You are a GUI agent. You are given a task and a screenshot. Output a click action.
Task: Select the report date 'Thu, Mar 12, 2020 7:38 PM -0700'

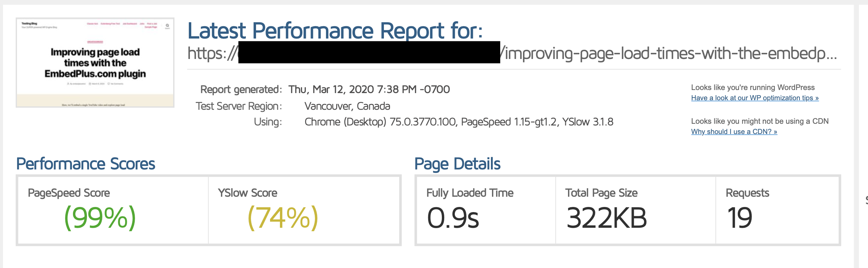[369, 89]
